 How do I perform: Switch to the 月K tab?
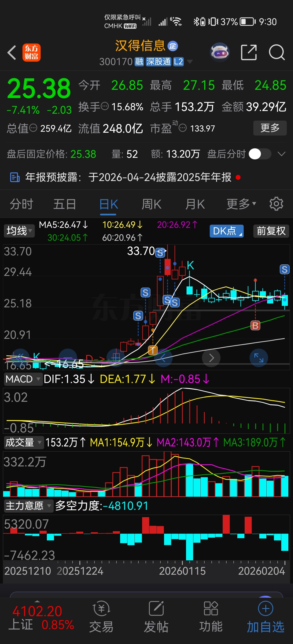pos(195,204)
